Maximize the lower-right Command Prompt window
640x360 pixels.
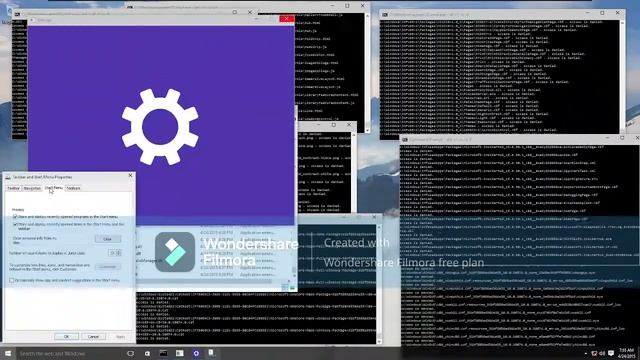click(x=622, y=138)
